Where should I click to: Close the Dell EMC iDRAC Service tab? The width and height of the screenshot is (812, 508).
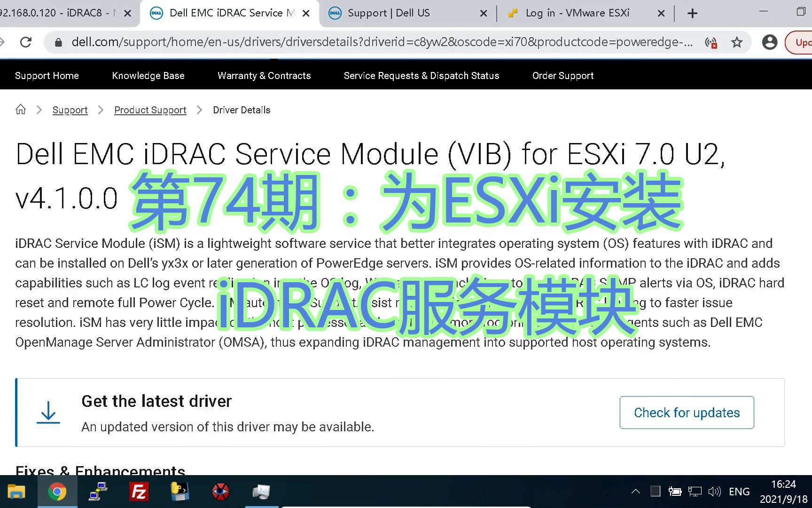(306, 13)
